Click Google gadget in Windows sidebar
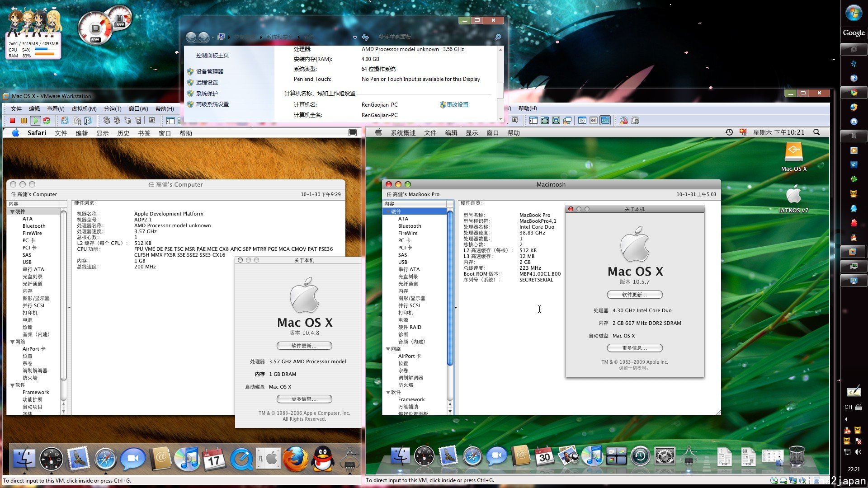 854,33
